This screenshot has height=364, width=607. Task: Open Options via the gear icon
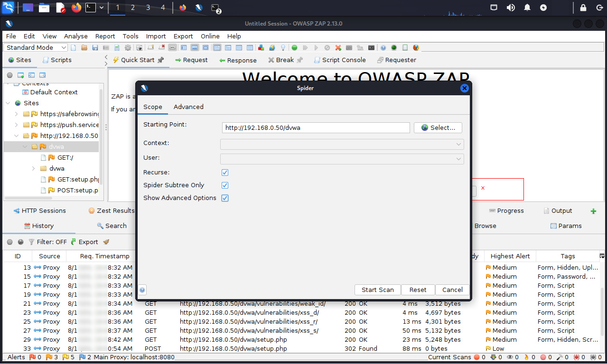click(128, 48)
